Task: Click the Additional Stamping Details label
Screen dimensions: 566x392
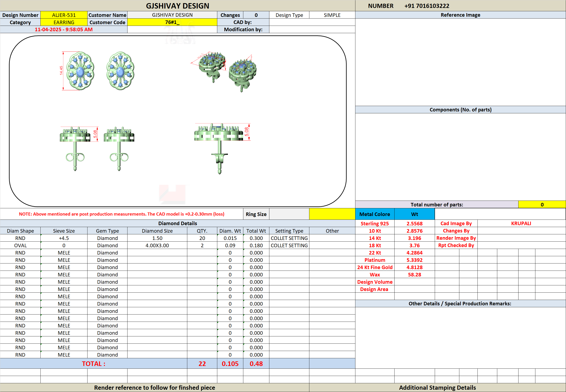Action: [x=437, y=388]
